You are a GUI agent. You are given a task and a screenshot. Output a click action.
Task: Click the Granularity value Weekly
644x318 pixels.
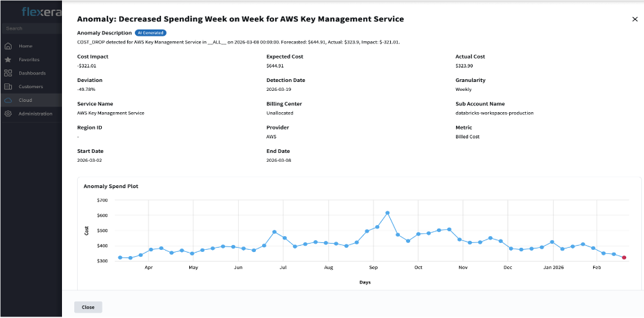463,89
